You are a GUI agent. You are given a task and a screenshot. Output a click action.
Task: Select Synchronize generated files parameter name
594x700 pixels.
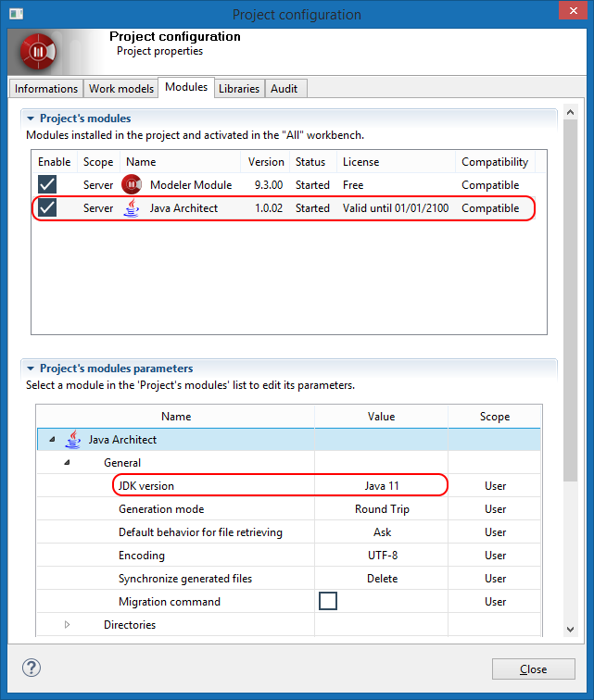point(185,579)
